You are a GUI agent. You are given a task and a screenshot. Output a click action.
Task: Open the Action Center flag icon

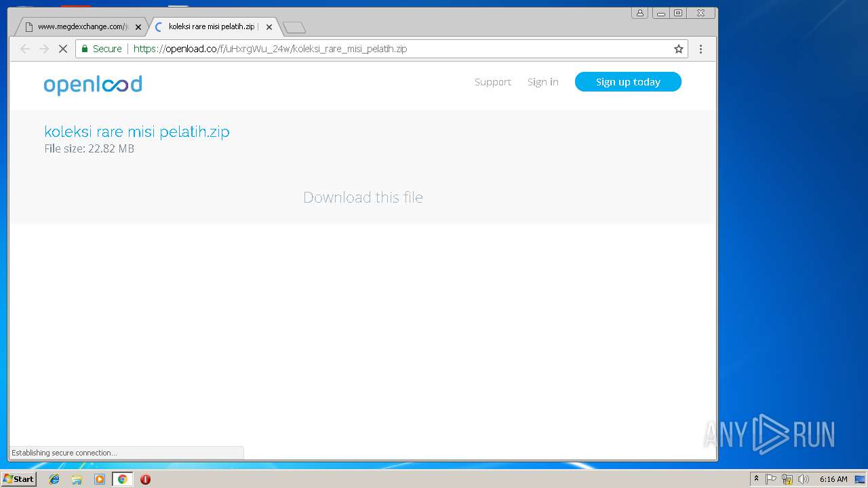click(771, 479)
